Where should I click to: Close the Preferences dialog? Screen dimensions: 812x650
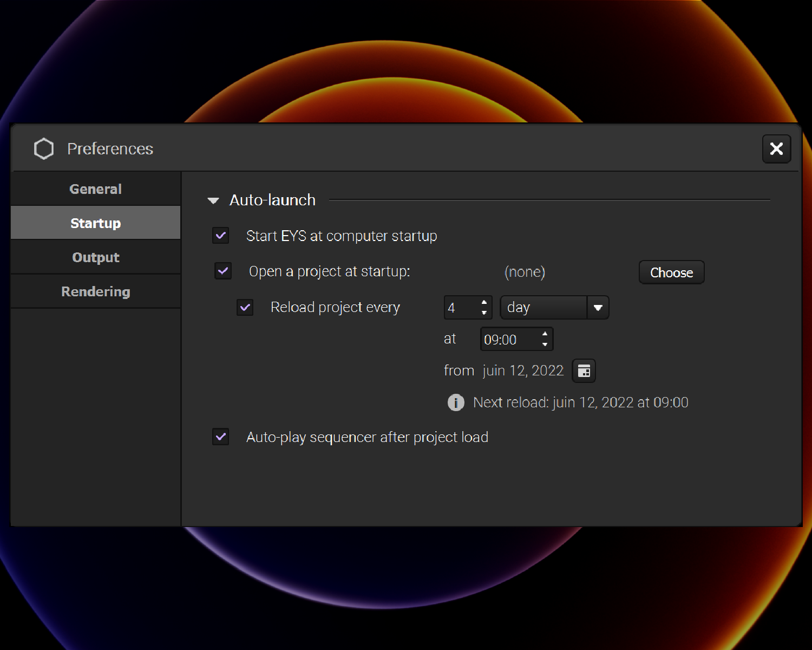tap(776, 149)
